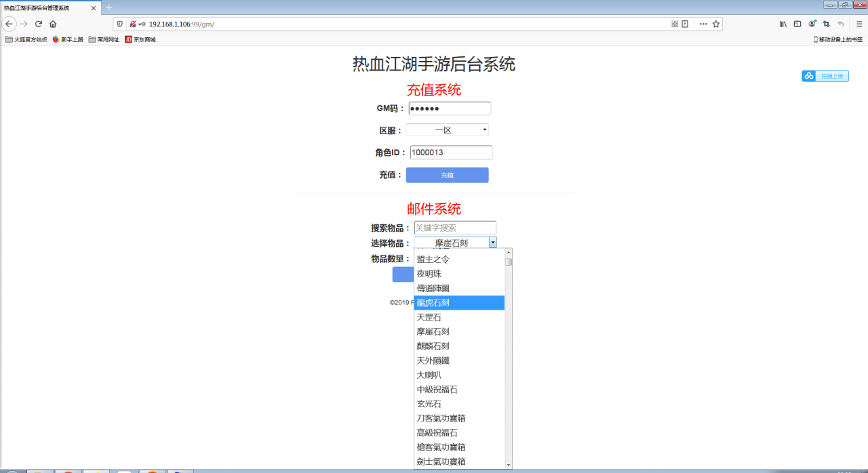This screenshot has width=868, height=473.
Task: Go to homepage using the home icon
Action: [x=53, y=24]
